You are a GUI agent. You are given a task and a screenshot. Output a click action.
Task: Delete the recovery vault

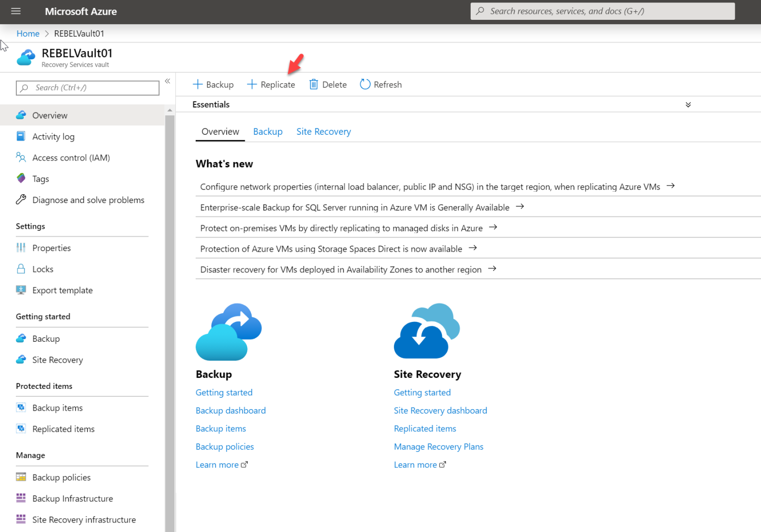click(x=327, y=84)
